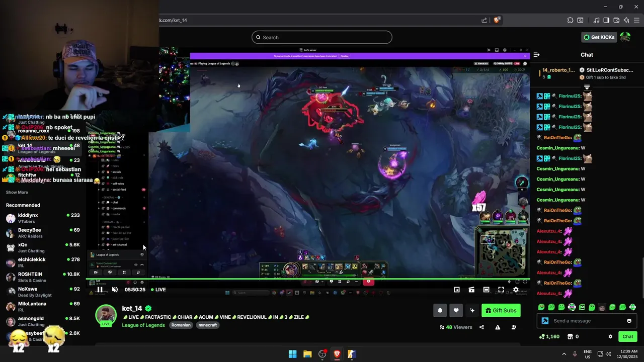Open clip creation icon in player

point(471,290)
